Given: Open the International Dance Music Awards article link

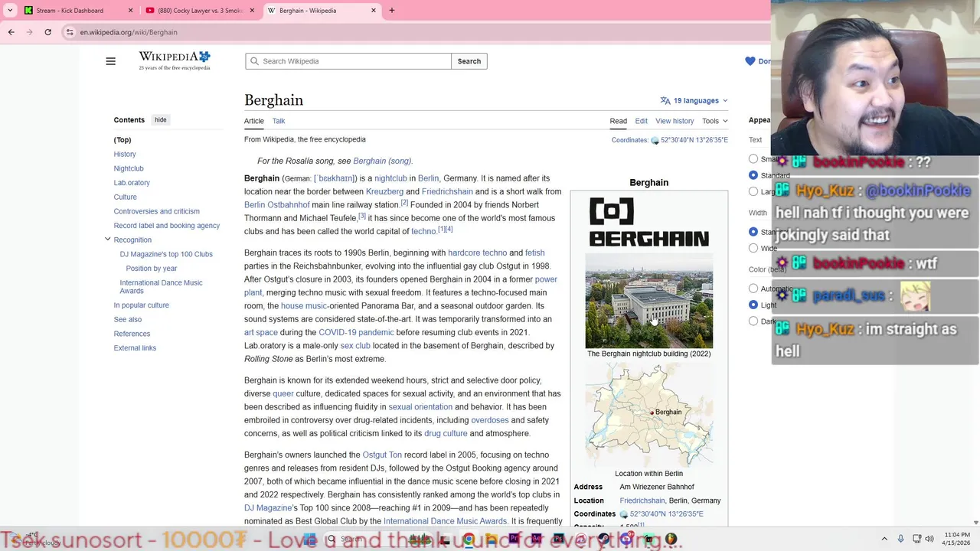Looking at the screenshot, I should 446,521.
